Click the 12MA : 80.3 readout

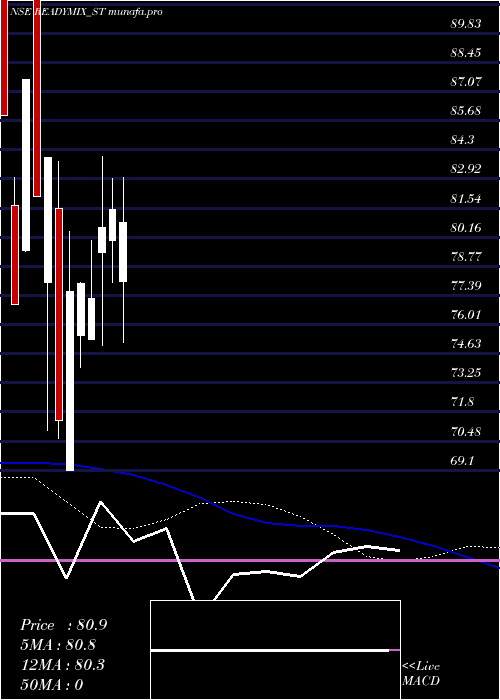pyautogui.click(x=63, y=665)
